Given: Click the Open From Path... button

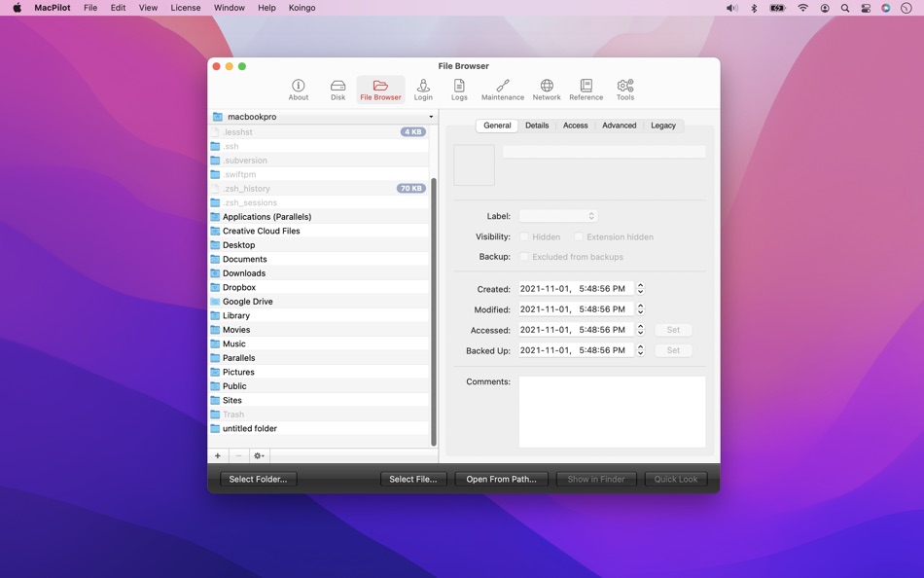Looking at the screenshot, I should click(x=501, y=479).
